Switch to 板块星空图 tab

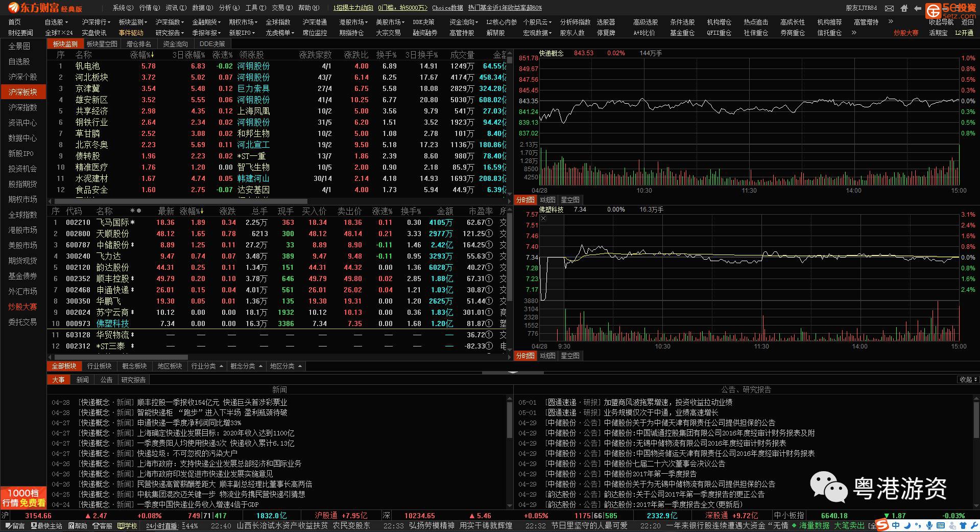[102, 44]
